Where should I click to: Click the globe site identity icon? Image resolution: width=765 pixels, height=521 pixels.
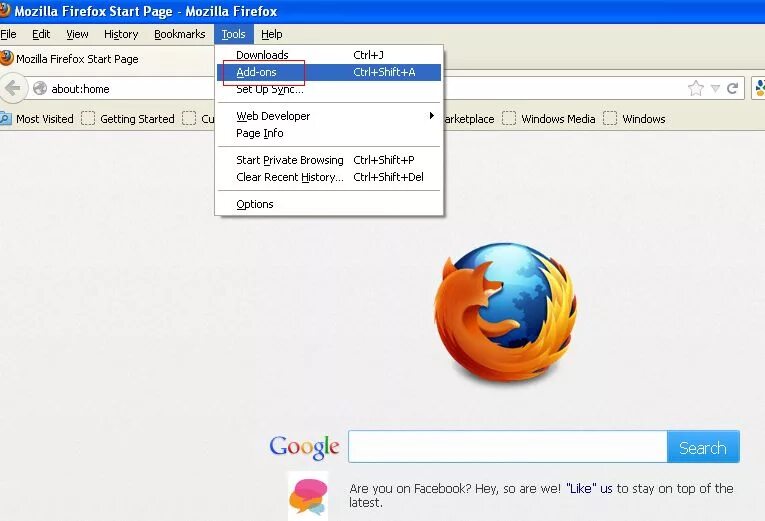click(x=40, y=88)
